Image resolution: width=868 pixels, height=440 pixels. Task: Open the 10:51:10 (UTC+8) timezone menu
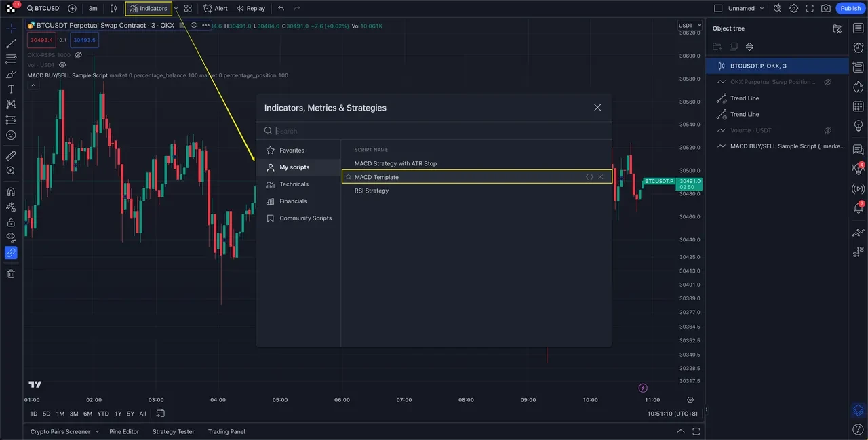[x=672, y=414]
